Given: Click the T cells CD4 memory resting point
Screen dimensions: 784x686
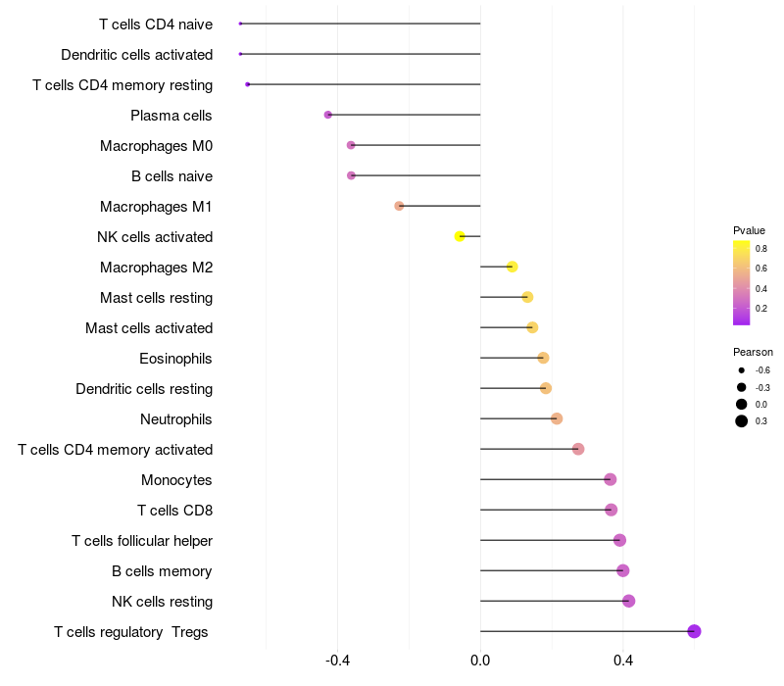Looking at the screenshot, I should coord(248,84).
